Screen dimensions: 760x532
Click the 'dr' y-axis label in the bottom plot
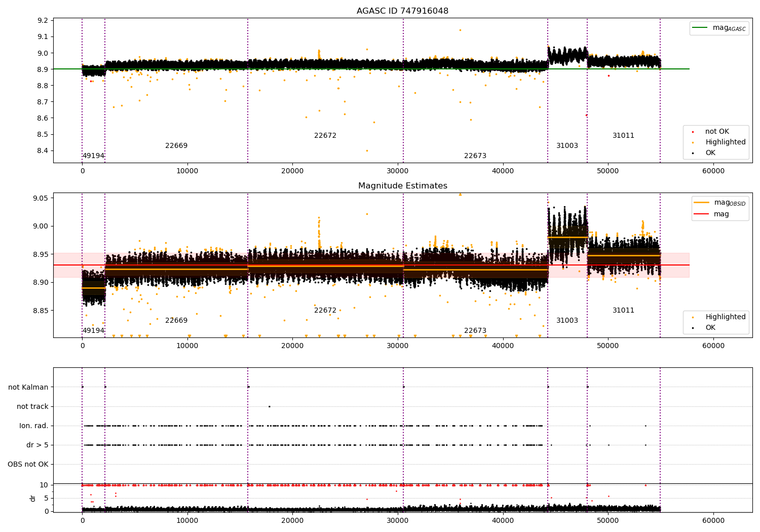click(33, 498)
